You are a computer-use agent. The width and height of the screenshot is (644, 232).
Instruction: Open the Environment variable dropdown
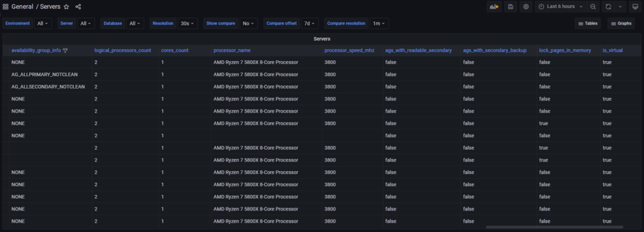[x=43, y=23]
